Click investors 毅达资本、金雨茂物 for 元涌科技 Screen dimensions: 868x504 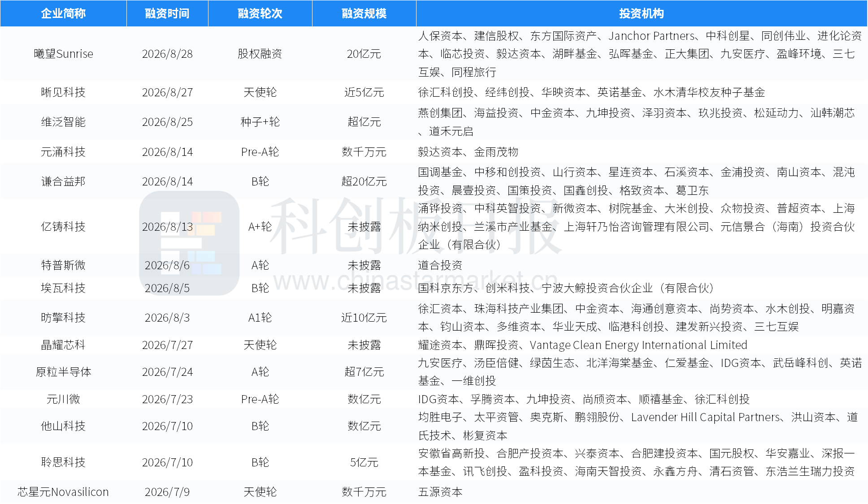coord(468,152)
